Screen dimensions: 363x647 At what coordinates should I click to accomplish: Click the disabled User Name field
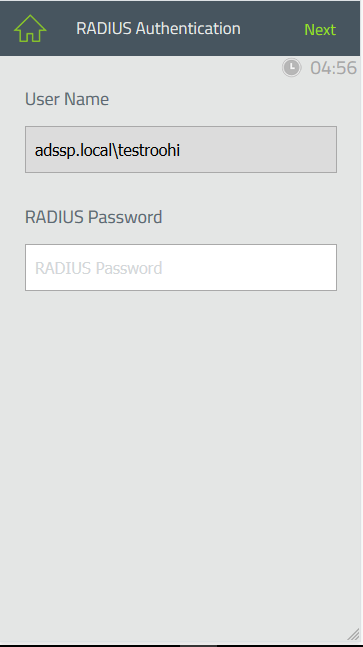(181, 149)
